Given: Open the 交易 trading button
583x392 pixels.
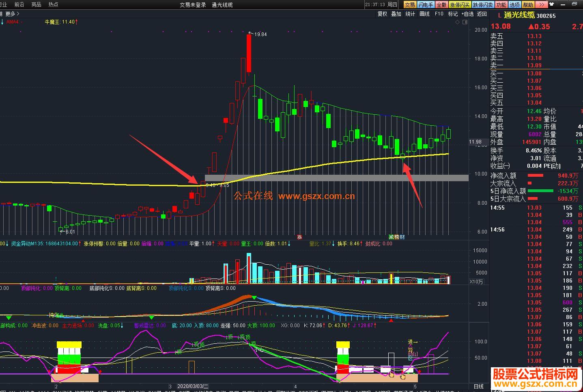Looking at the screenshot, I should (410, 5).
